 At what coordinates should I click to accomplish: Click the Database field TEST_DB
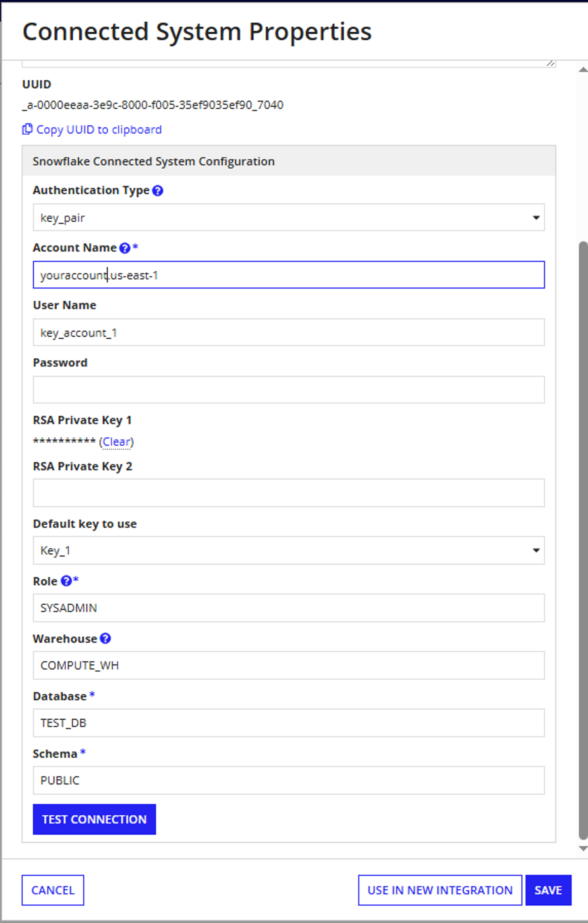tap(288, 723)
